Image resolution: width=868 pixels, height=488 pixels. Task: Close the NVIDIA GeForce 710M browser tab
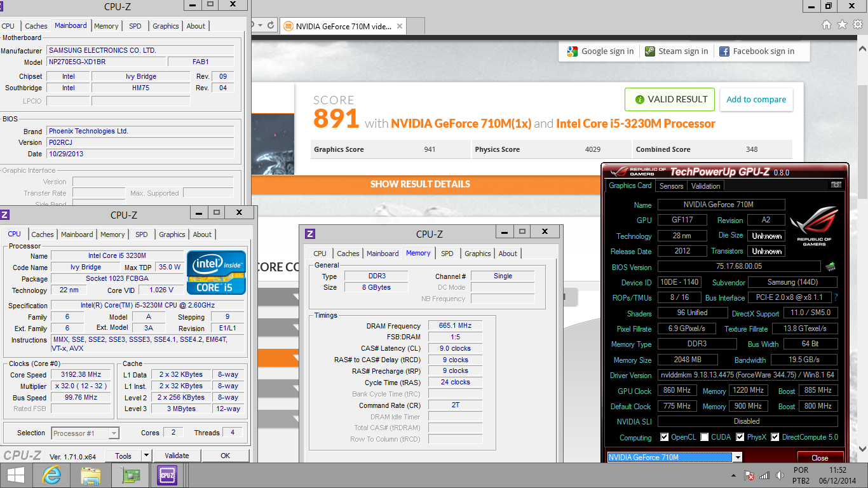click(399, 27)
